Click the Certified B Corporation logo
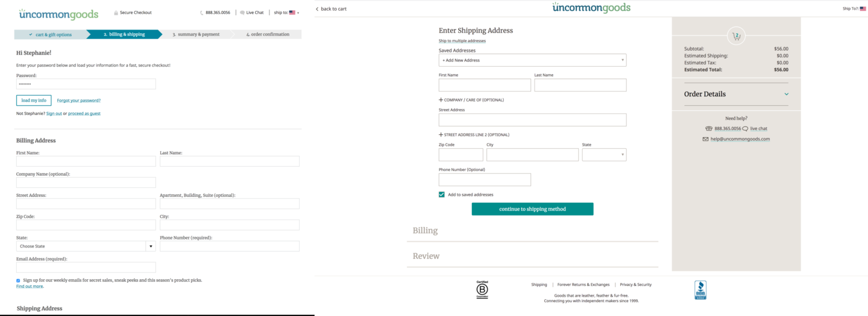This screenshot has width=868, height=316. (x=482, y=290)
